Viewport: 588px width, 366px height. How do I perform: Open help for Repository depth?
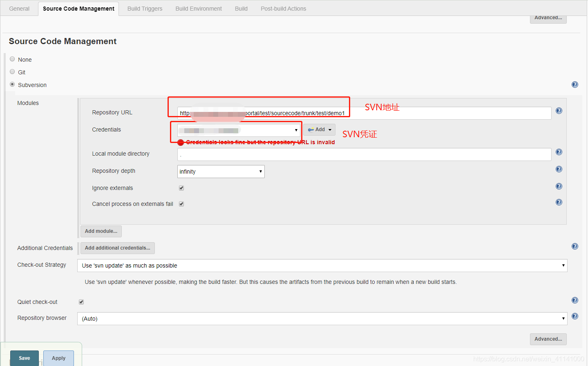point(559,169)
